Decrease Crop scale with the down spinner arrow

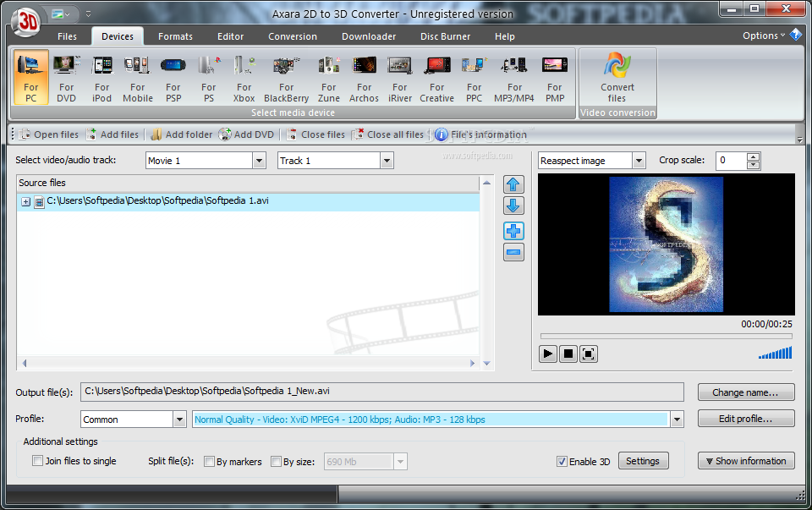click(754, 165)
